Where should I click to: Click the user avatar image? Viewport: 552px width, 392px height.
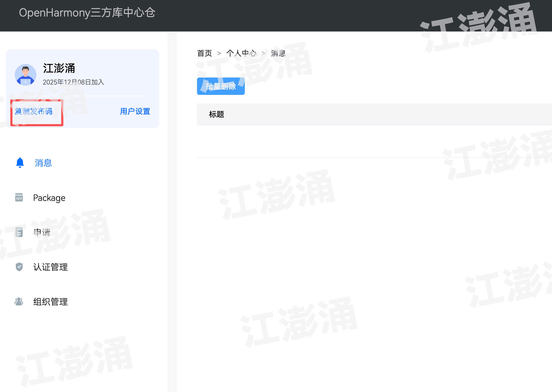[26, 75]
